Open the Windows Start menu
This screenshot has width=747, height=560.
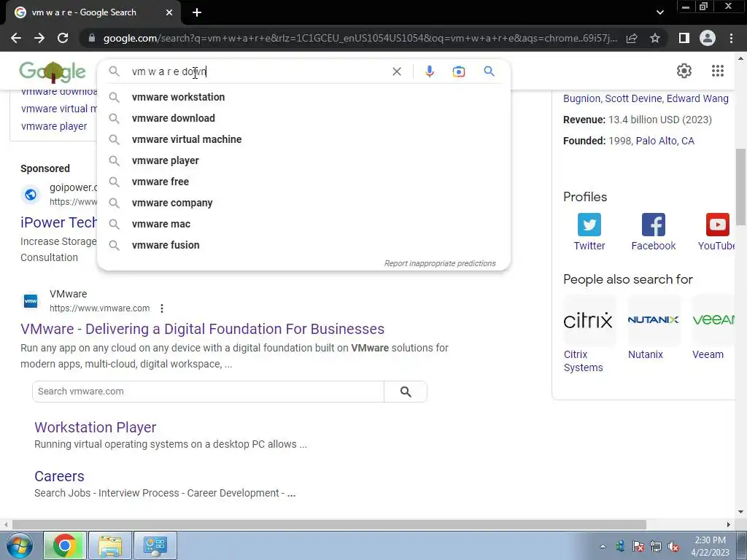click(19, 545)
